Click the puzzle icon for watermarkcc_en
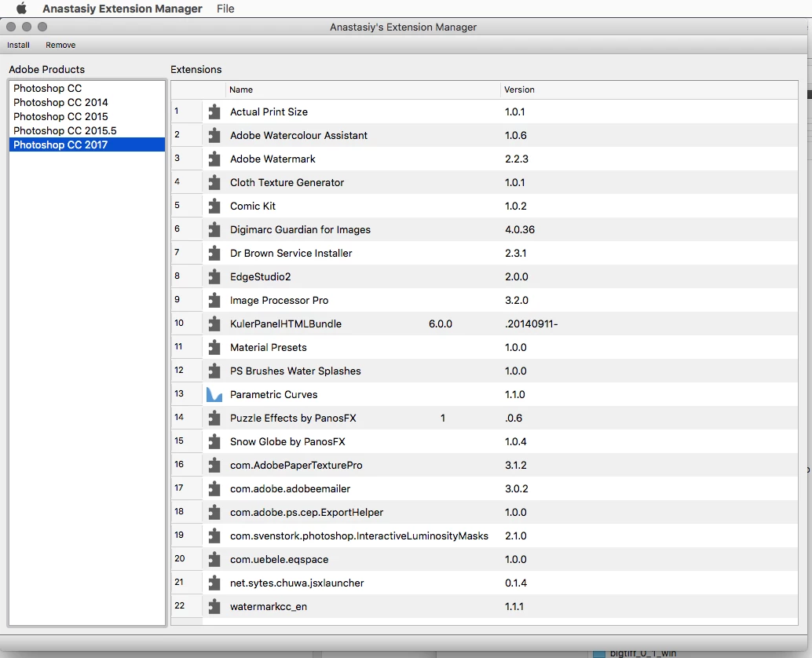812x658 pixels. (x=214, y=607)
